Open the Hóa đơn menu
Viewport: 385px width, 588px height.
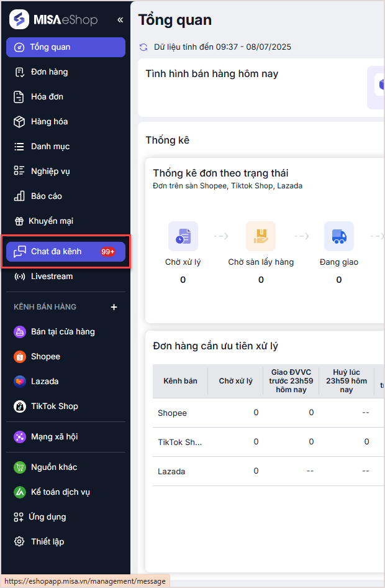[x=66, y=97]
